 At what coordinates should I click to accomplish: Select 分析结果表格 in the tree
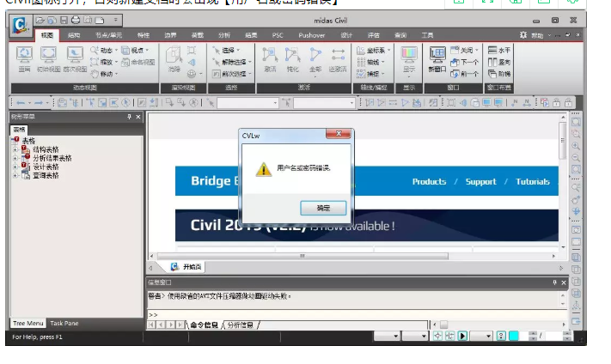pyautogui.click(x=52, y=158)
